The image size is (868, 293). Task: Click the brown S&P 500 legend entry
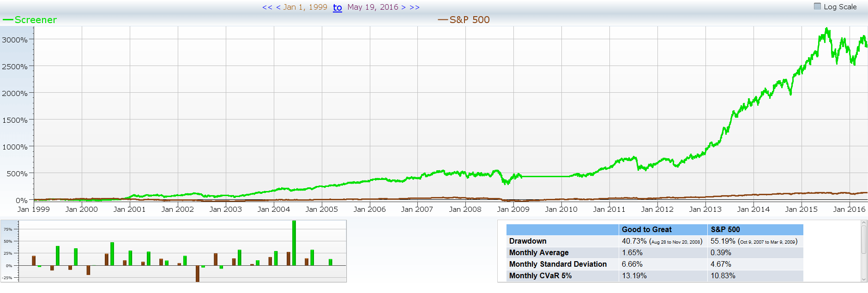click(x=464, y=20)
